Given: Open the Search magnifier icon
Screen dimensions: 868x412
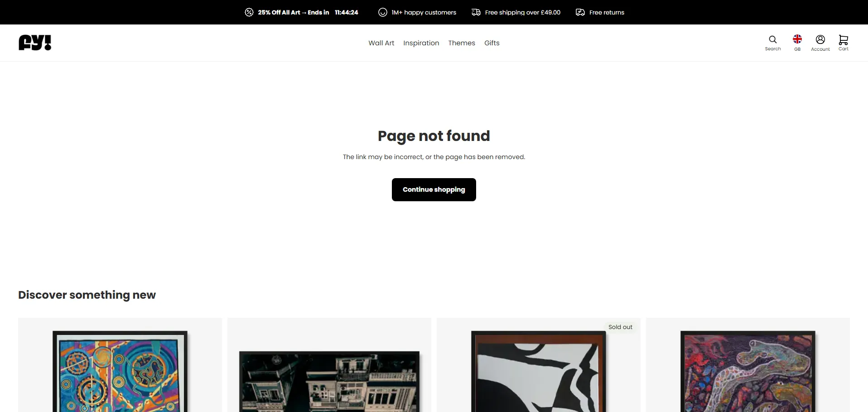Looking at the screenshot, I should tap(773, 39).
